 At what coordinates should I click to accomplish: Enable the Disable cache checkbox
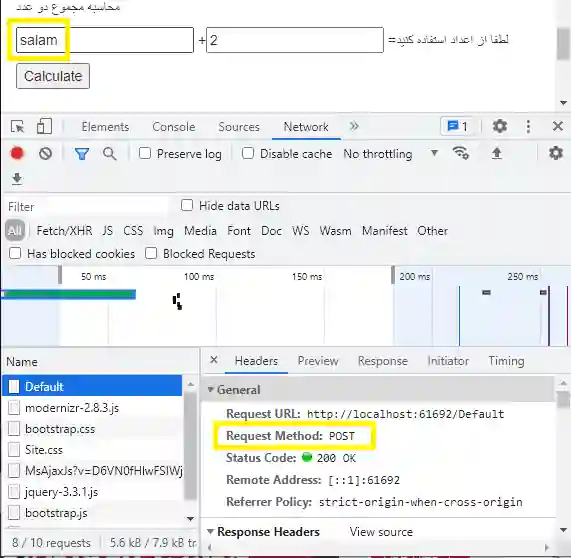(248, 153)
